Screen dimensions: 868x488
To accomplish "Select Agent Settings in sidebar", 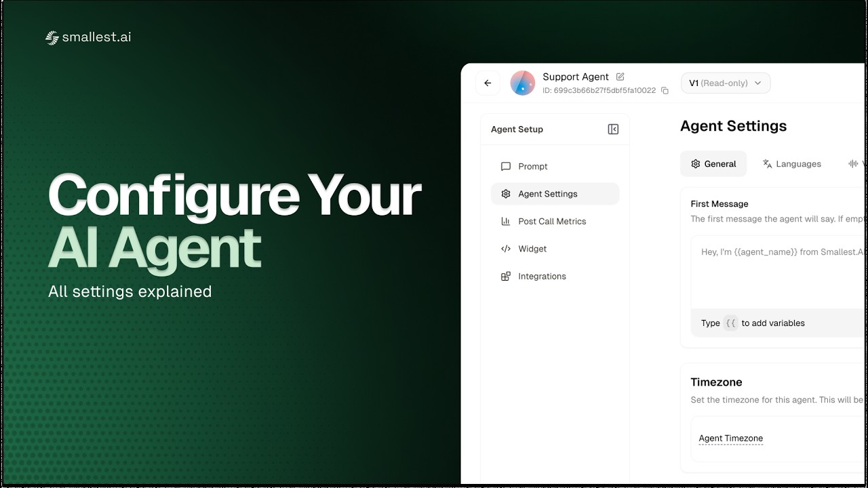I will tap(555, 194).
